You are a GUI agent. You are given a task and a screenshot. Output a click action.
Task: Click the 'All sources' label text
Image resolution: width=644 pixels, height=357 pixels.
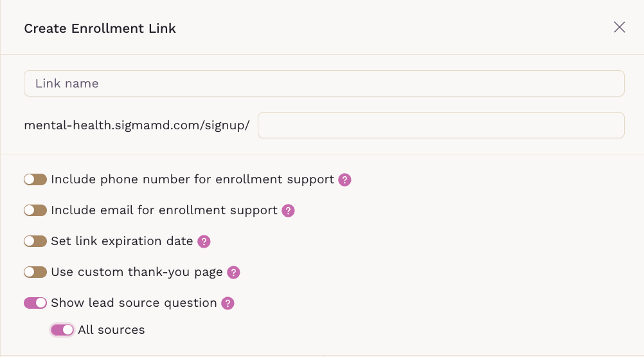tap(111, 330)
